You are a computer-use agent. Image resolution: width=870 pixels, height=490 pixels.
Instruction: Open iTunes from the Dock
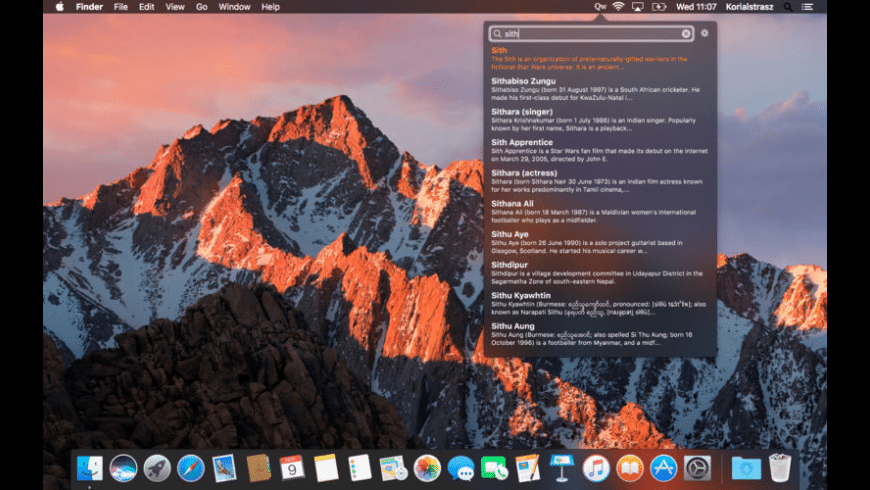[x=596, y=467]
